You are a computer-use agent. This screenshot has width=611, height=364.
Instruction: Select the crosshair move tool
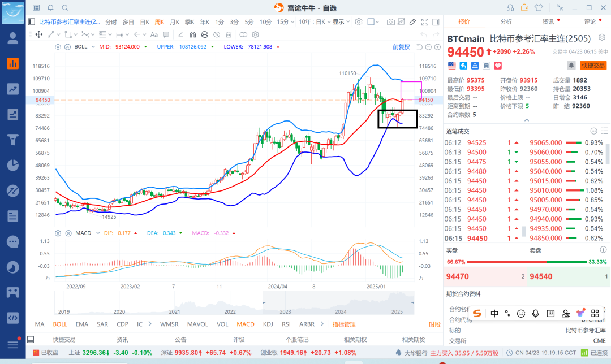click(39, 34)
